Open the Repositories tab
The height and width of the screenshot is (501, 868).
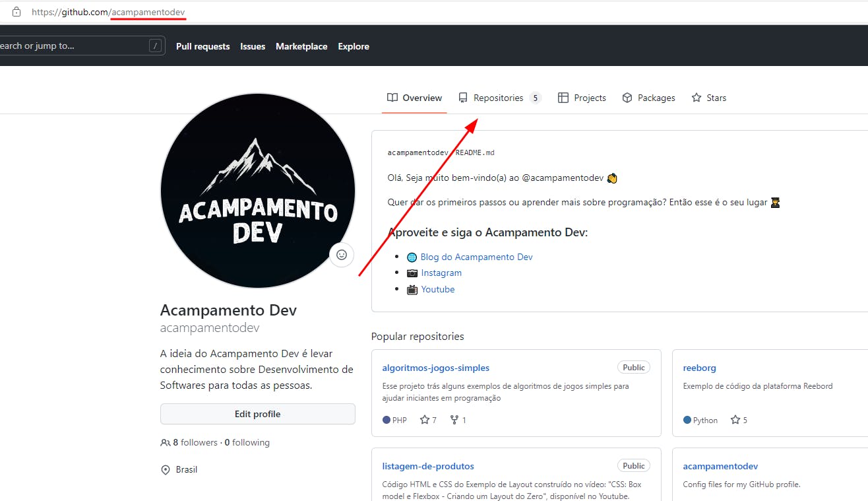click(499, 98)
